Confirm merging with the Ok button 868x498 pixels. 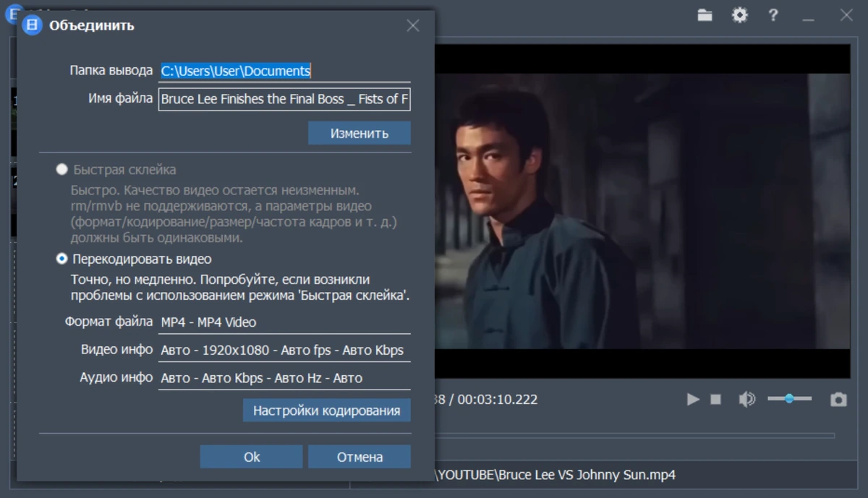(252, 457)
